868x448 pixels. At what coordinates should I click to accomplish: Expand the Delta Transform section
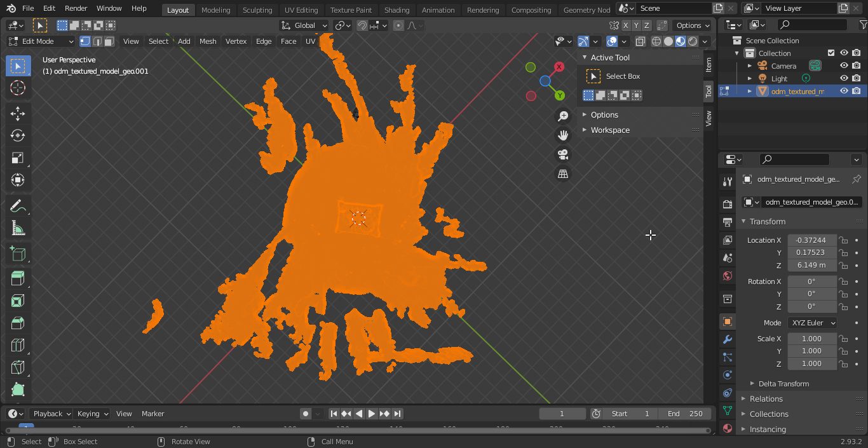coord(783,384)
